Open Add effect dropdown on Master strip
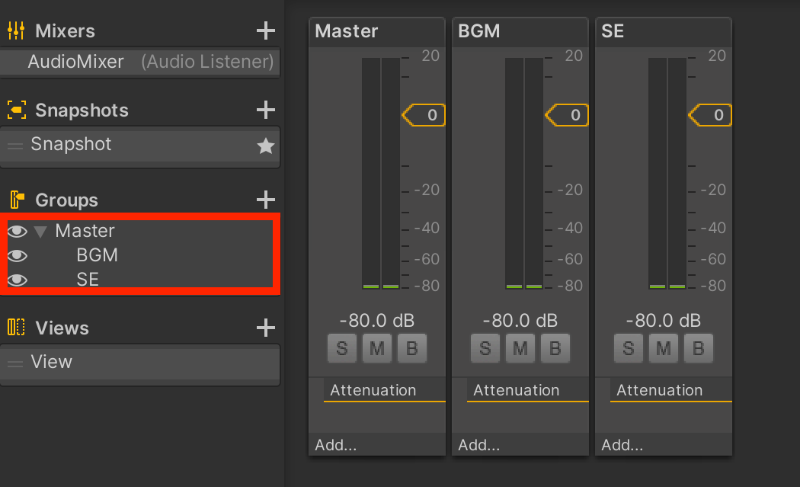The height and width of the screenshot is (487, 800). coord(336,445)
